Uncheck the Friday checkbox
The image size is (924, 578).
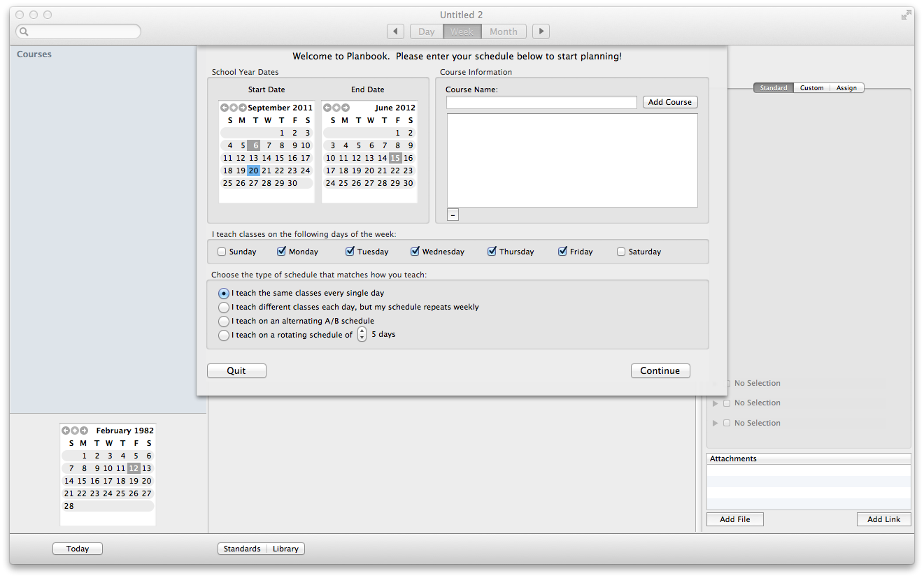click(563, 252)
